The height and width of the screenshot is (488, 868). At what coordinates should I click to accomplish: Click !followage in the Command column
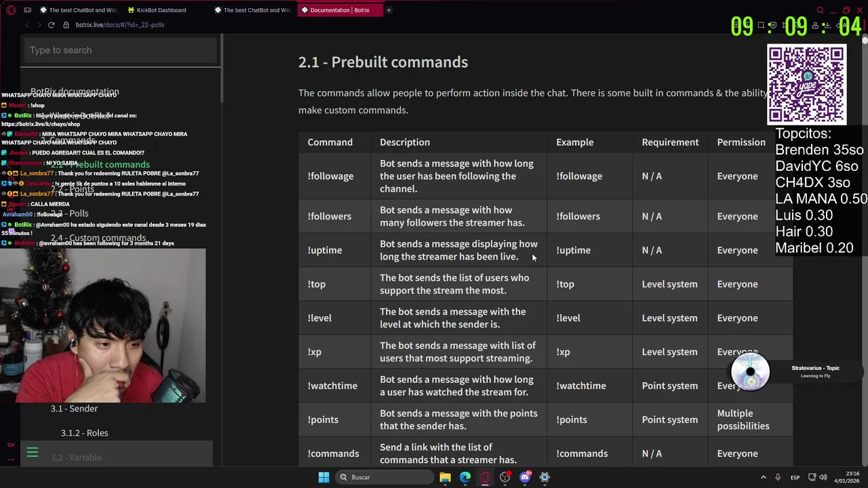[x=330, y=176]
